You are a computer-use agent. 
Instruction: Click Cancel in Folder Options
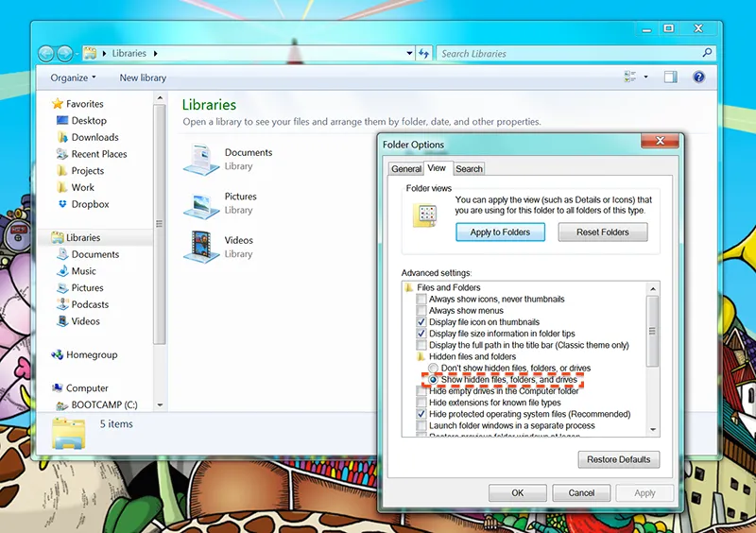tap(581, 493)
